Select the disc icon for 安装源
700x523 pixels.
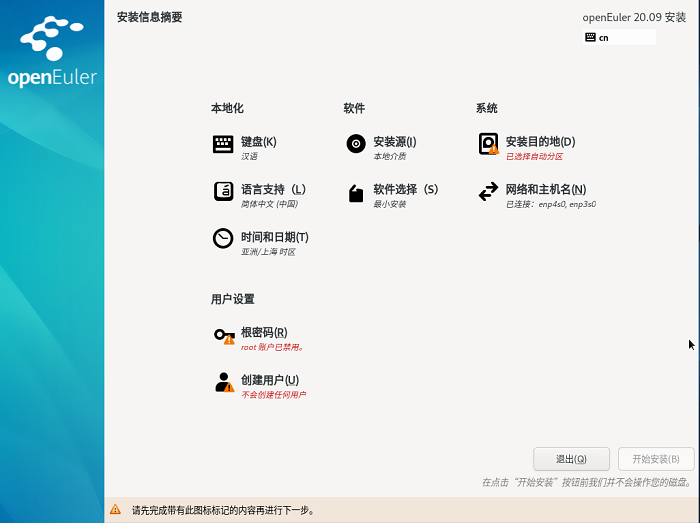(355, 144)
